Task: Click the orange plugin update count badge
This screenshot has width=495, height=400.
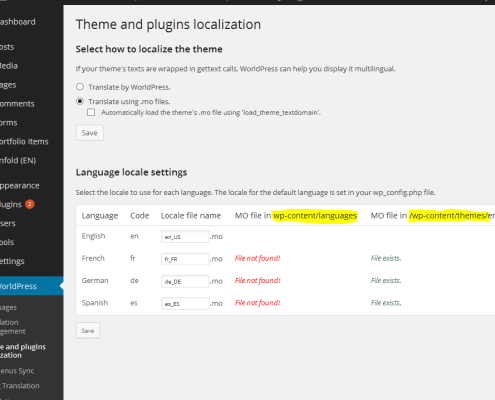Action: (x=30, y=204)
